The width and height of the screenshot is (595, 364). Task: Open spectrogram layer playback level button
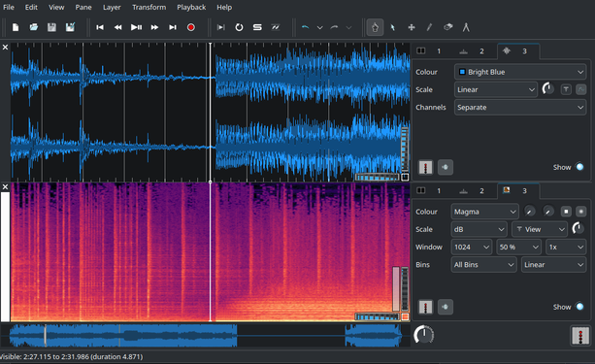(425, 307)
